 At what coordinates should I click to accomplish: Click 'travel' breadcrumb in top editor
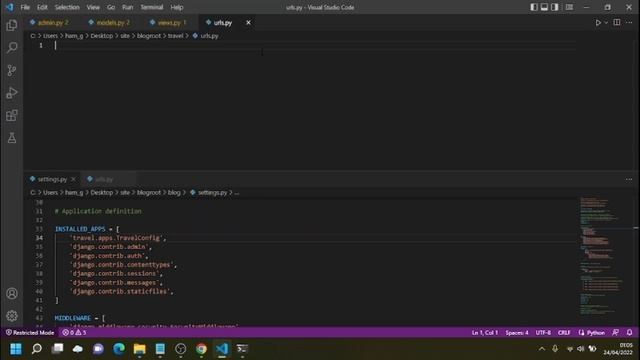176,36
